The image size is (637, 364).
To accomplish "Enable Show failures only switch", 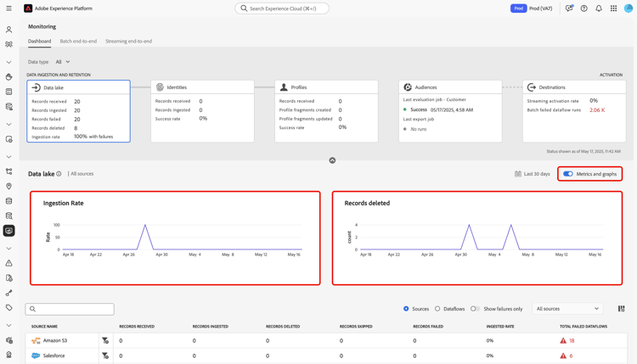I will [475, 309].
